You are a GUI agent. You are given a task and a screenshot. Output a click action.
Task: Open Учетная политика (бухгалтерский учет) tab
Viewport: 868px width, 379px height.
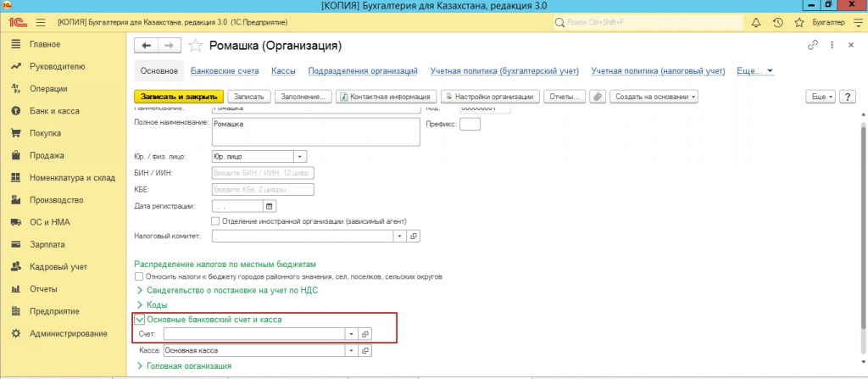click(x=504, y=71)
